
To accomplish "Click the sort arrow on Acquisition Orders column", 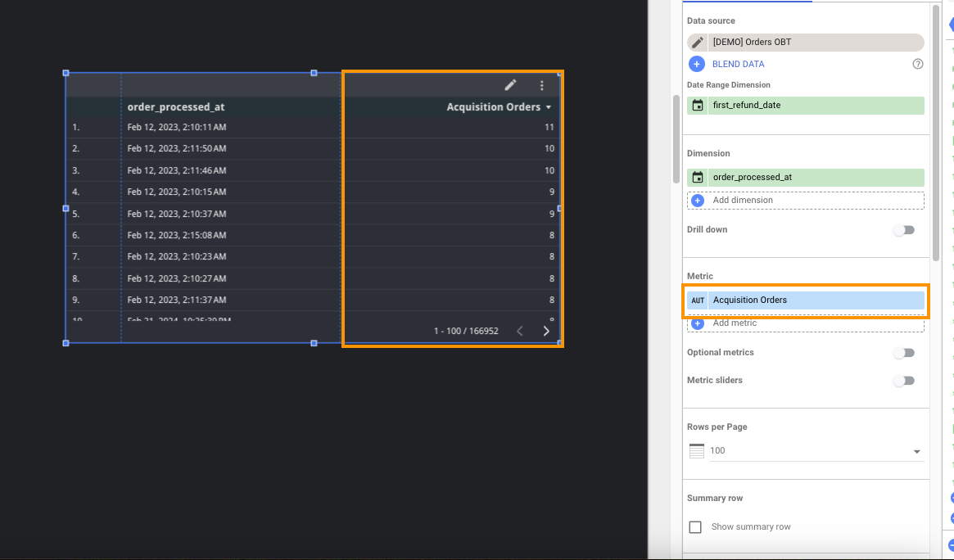I will point(548,107).
